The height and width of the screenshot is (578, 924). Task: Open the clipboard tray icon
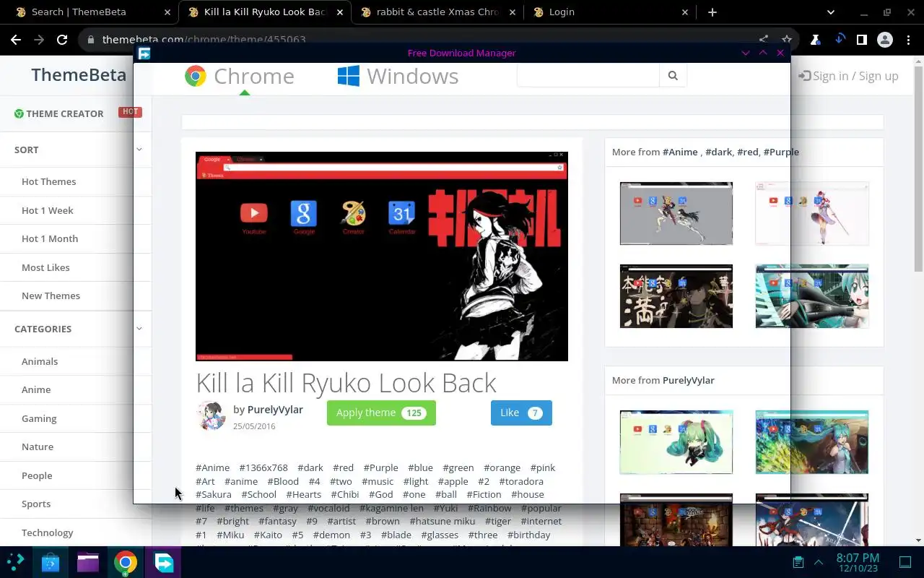[x=798, y=562]
